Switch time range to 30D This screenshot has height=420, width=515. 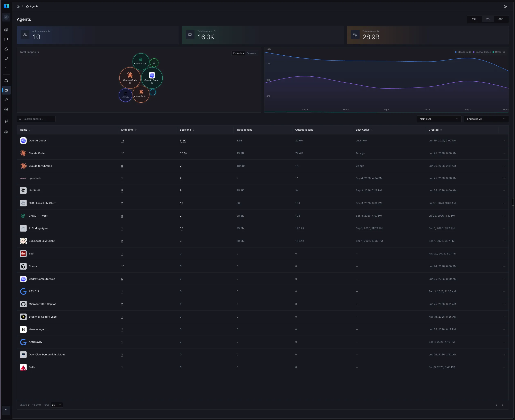[x=501, y=19]
